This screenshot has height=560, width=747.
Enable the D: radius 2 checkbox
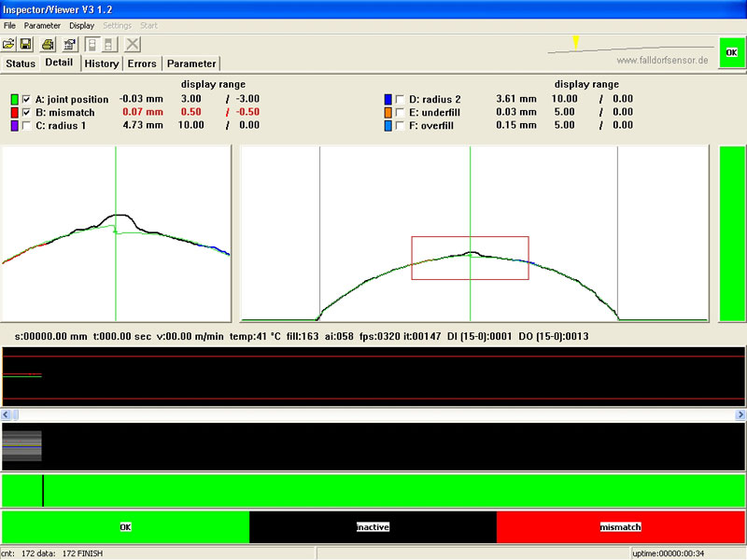coord(401,99)
